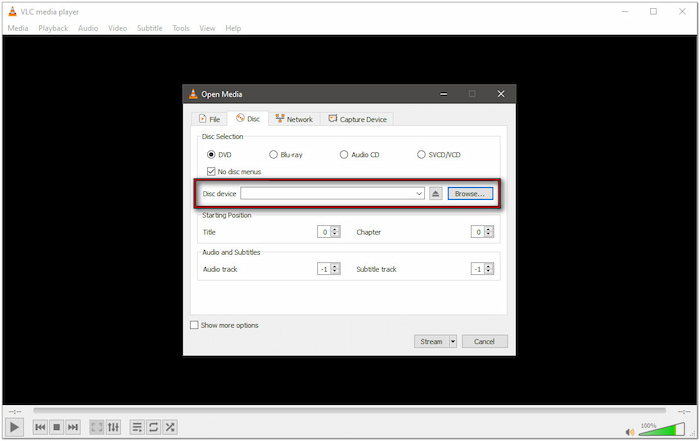Open the Media menu
This screenshot has height=441, width=700.
point(18,28)
